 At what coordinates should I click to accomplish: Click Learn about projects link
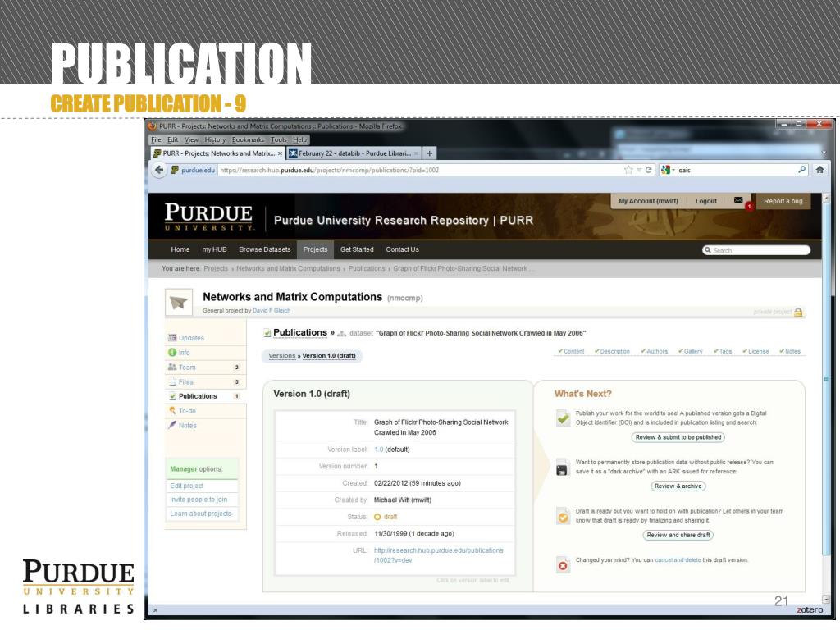tap(200, 514)
